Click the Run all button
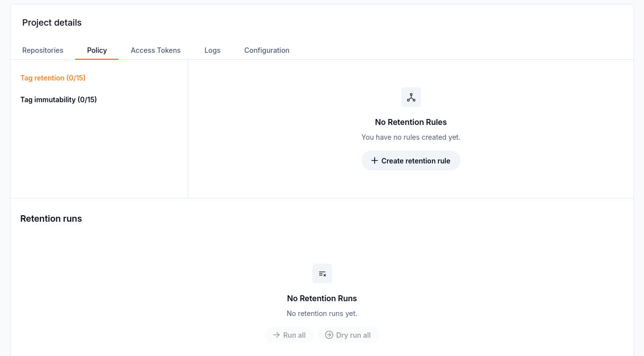 point(289,335)
